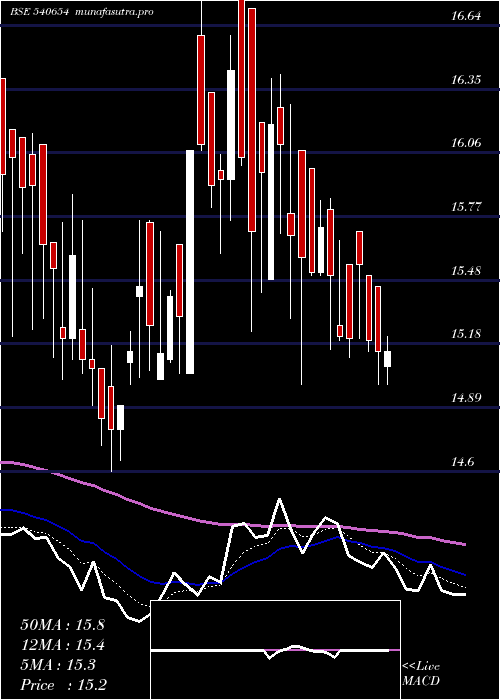
Task: Click the 15.48 price axis label
Action: coord(466,271)
